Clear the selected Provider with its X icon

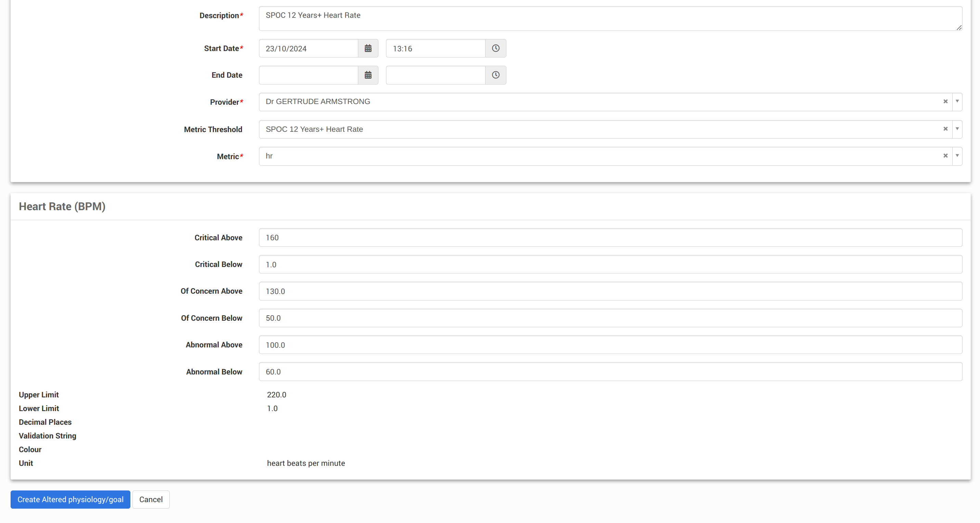[945, 102]
